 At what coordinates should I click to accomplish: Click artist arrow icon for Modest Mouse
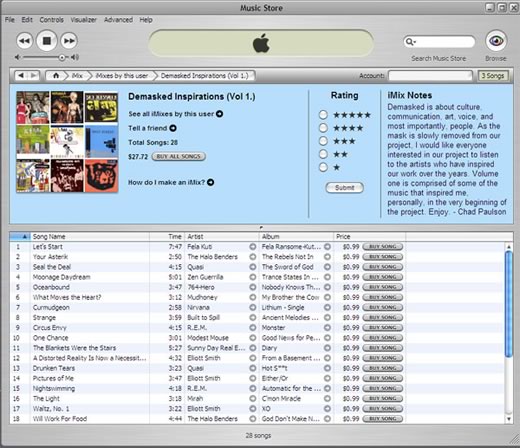(253, 338)
